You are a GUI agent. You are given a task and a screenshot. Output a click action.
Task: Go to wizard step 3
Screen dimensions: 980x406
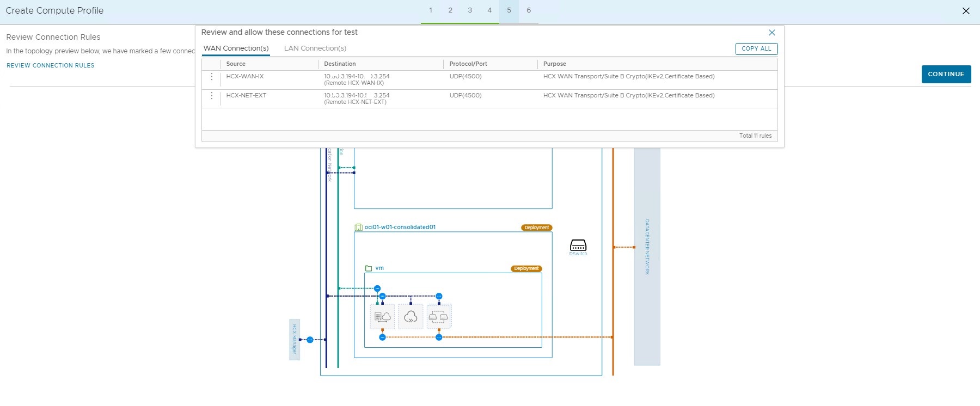(470, 10)
